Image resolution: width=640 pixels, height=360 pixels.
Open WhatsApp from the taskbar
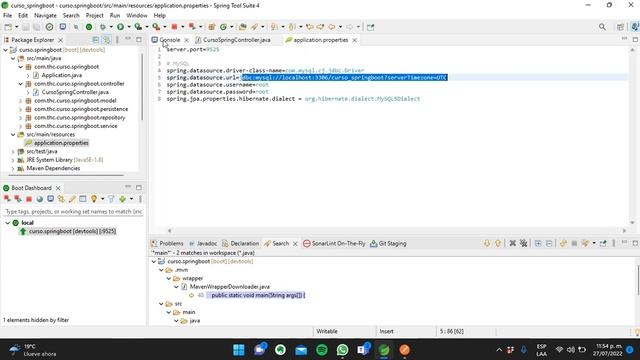click(342, 350)
